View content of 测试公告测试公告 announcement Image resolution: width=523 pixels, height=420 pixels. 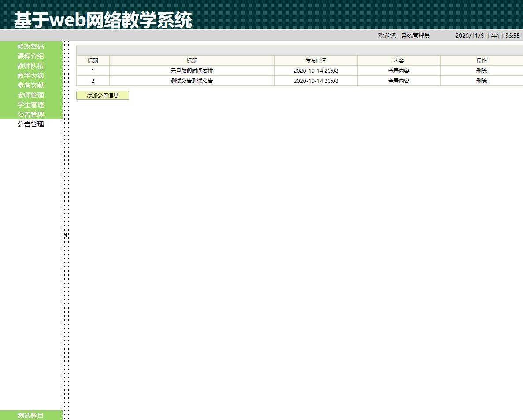[398, 81]
